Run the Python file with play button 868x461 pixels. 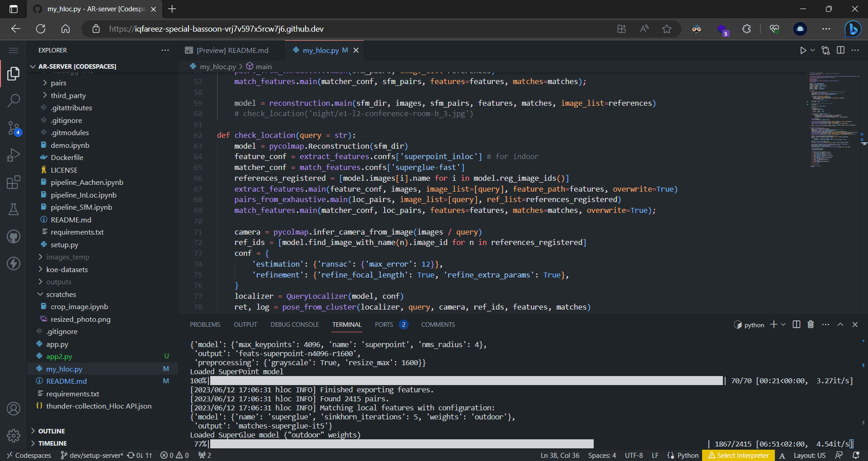point(803,50)
